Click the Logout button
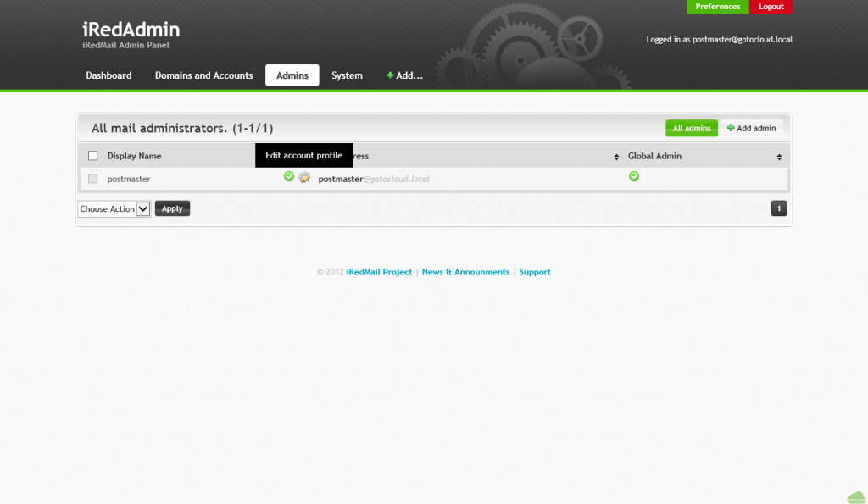Viewport: 868px width, 504px height. [x=771, y=7]
